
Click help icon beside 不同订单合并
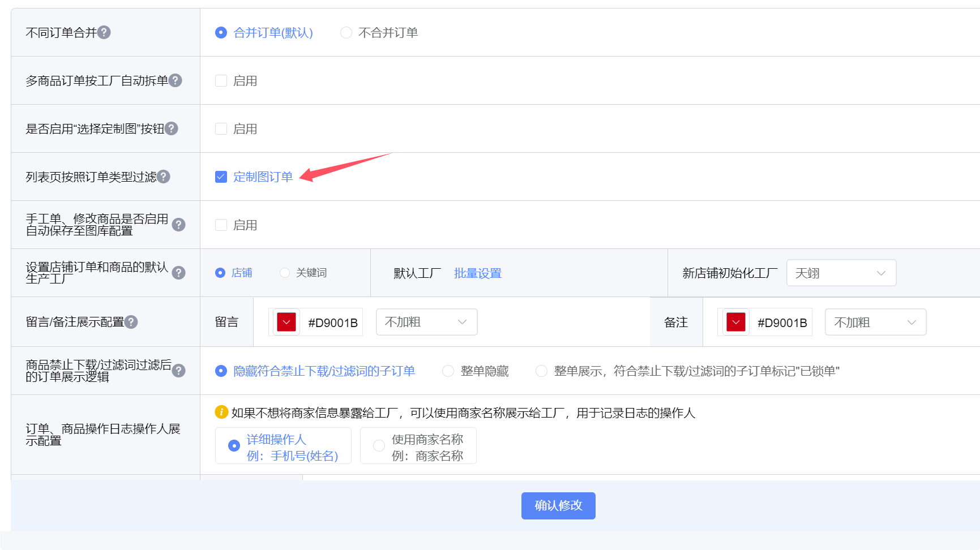point(104,32)
